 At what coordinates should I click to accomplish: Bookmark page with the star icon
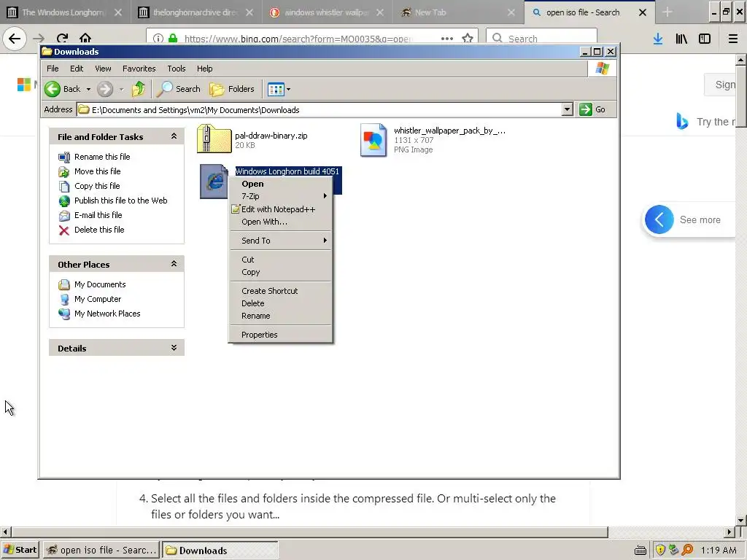(x=468, y=38)
